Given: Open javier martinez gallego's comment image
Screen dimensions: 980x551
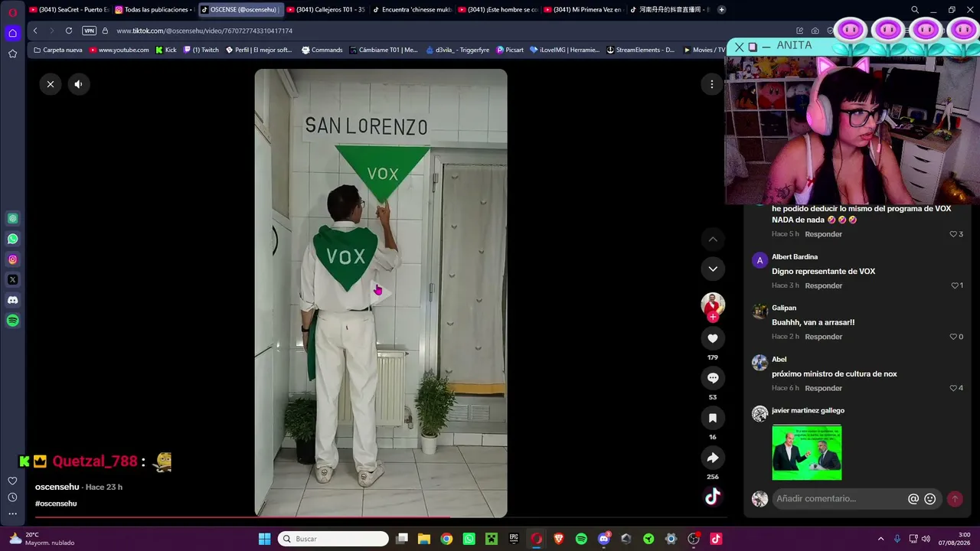Looking at the screenshot, I should pyautogui.click(x=807, y=452).
